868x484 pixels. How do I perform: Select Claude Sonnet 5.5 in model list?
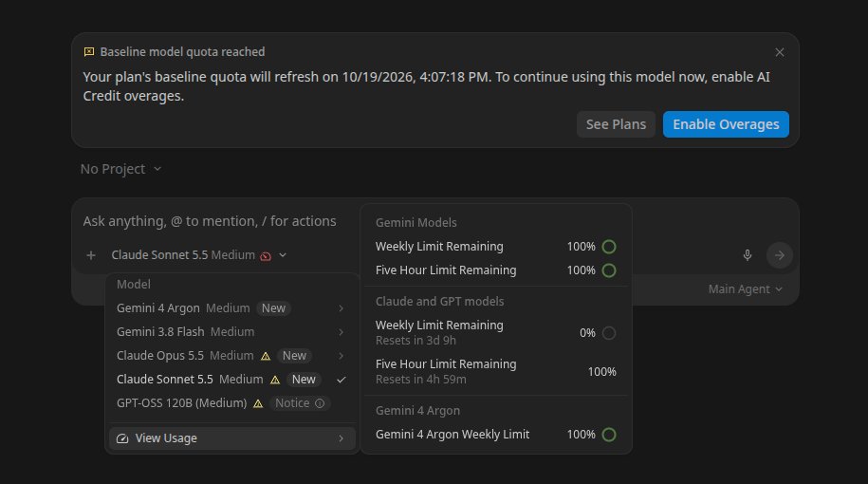[232, 380]
